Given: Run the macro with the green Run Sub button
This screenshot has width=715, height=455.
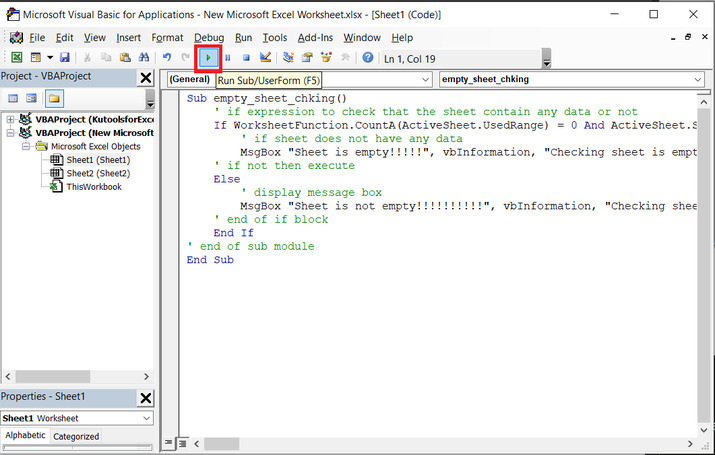Looking at the screenshot, I should coord(208,58).
